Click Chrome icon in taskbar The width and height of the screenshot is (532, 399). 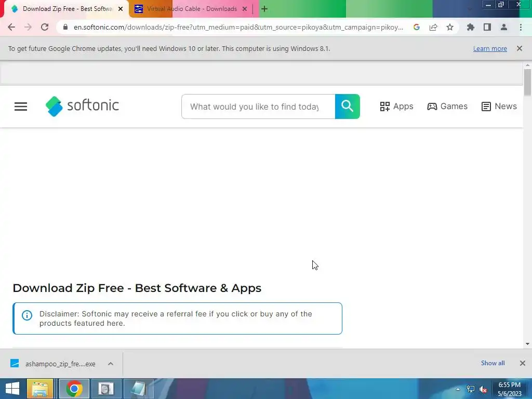click(x=74, y=389)
